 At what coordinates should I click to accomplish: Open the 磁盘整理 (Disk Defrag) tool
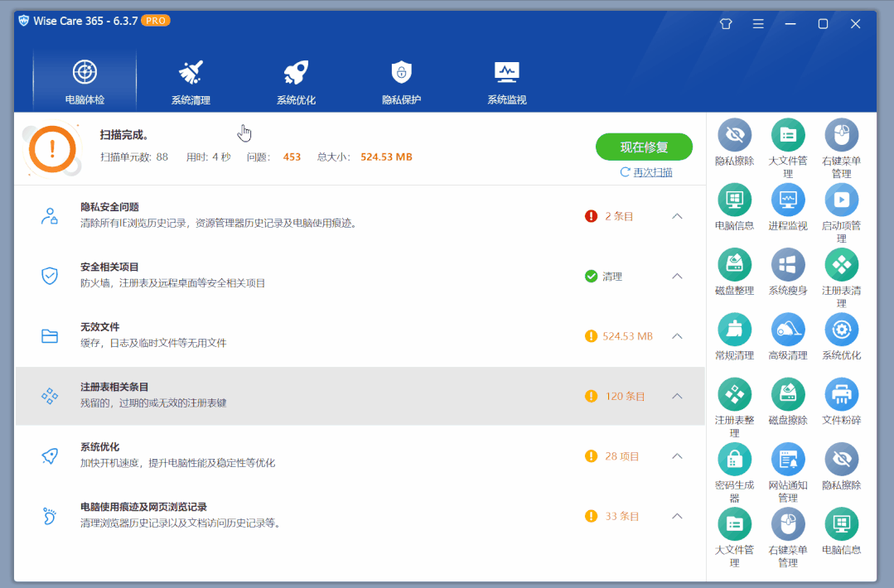734,265
